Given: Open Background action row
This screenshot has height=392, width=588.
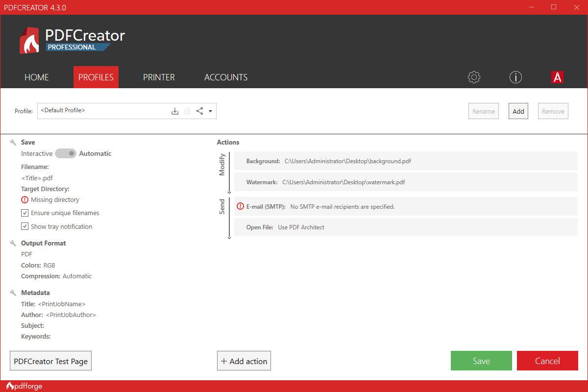Looking at the screenshot, I should click(406, 161).
